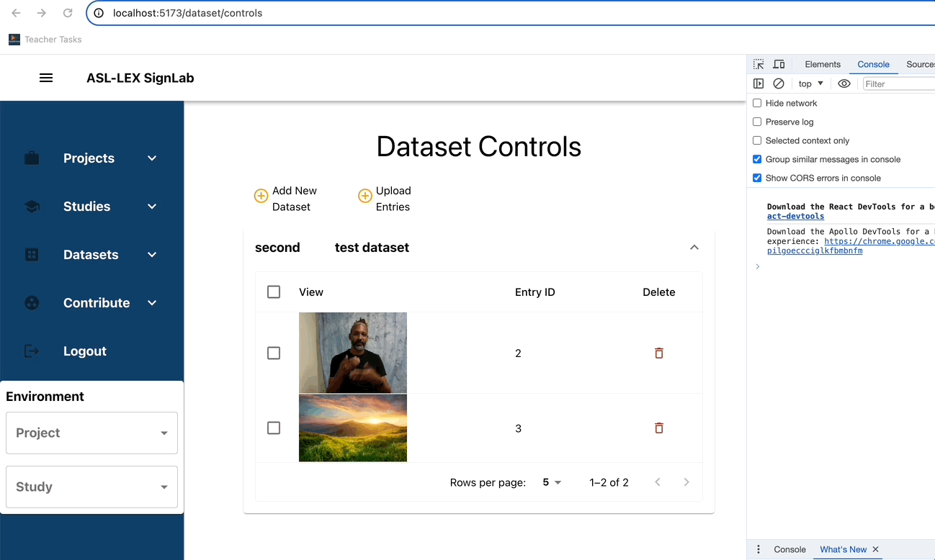Select Datasets in the sidebar
Image resolution: width=935 pixels, height=560 pixels.
coord(91,254)
